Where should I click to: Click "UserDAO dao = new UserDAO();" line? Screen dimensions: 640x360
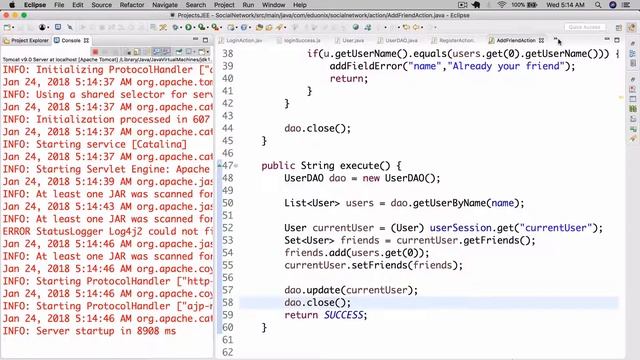[x=362, y=178]
